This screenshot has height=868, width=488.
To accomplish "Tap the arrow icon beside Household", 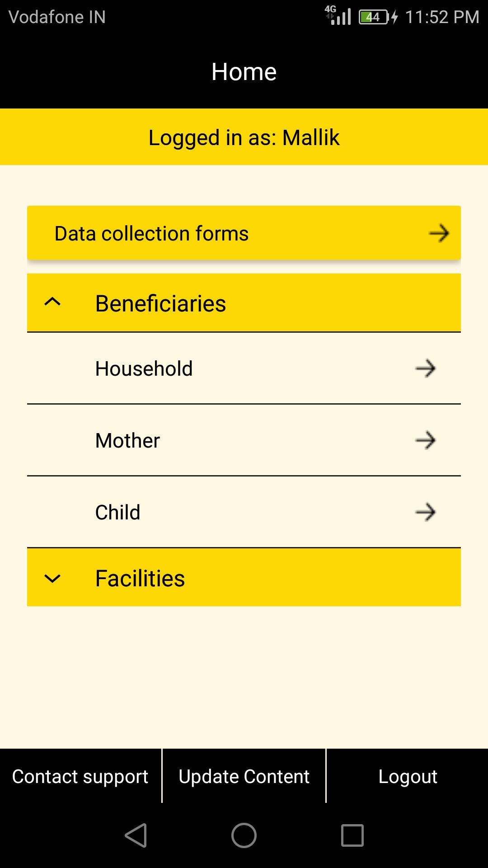I will point(425,368).
